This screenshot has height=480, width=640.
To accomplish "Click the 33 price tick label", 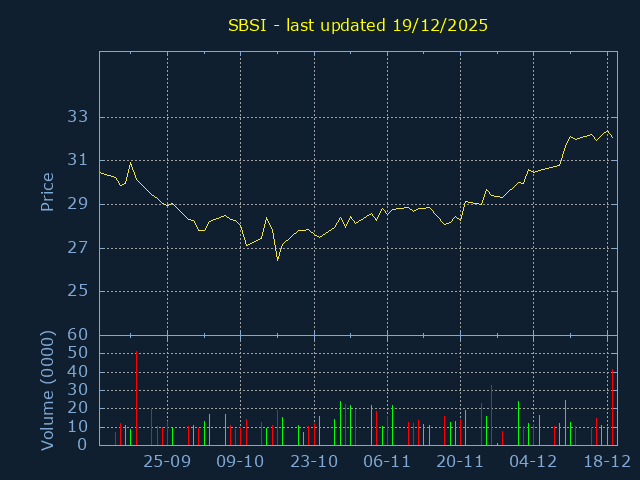I will 79,117.
